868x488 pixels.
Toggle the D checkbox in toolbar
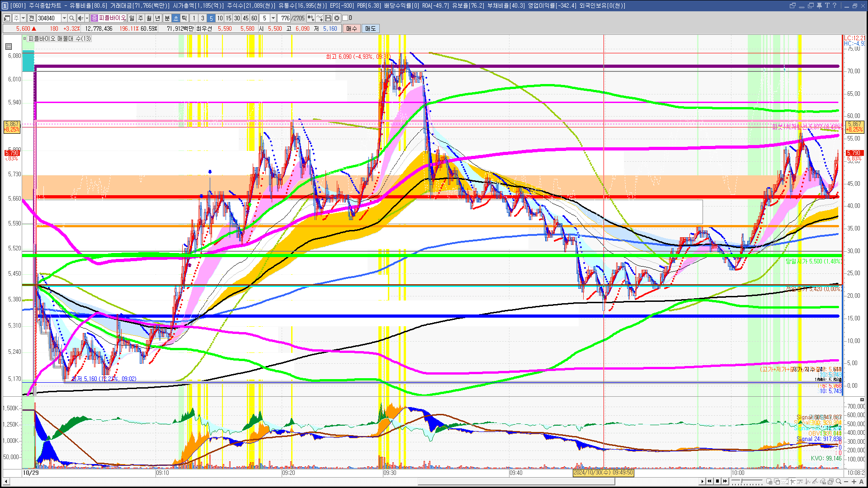click(345, 18)
